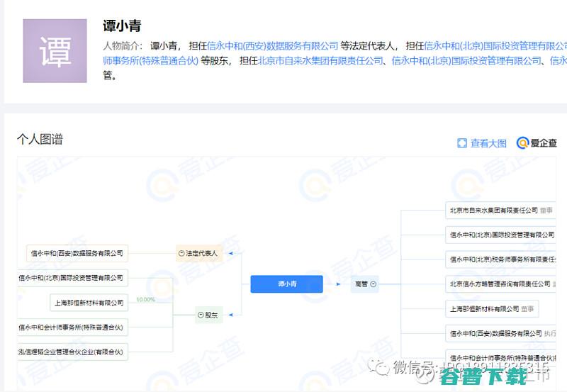The height and width of the screenshot is (392, 567).
Task: Open 北京市自来水集团有限责任公司 link in profile intro
Action: point(320,61)
